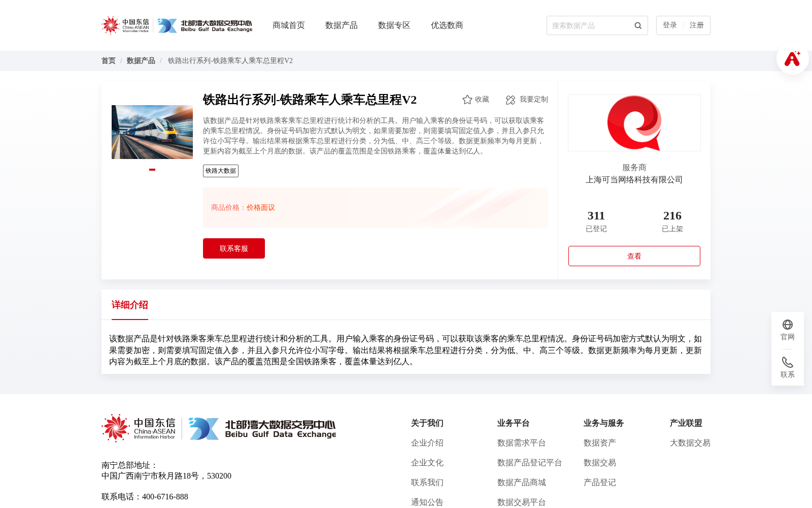
Task: Open footer link 通知公告
Action: pyautogui.click(x=427, y=502)
